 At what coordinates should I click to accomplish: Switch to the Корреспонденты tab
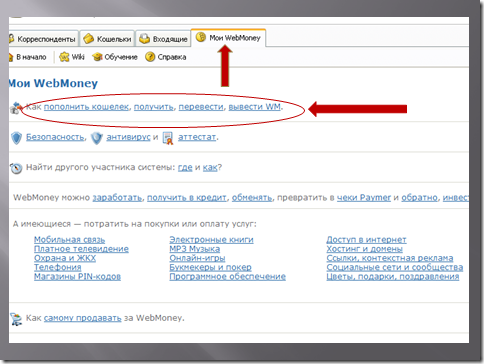tap(44, 39)
